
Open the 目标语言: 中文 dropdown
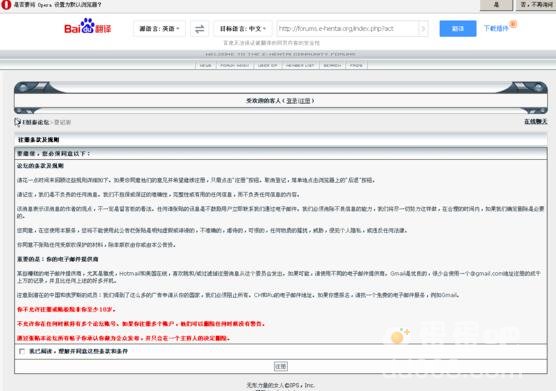pyautogui.click(x=243, y=29)
